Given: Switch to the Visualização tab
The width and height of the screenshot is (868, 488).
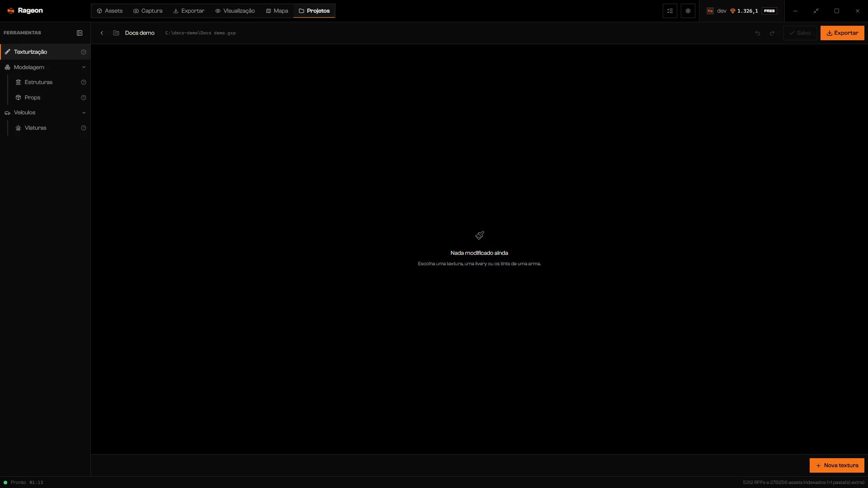Looking at the screenshot, I should [235, 11].
